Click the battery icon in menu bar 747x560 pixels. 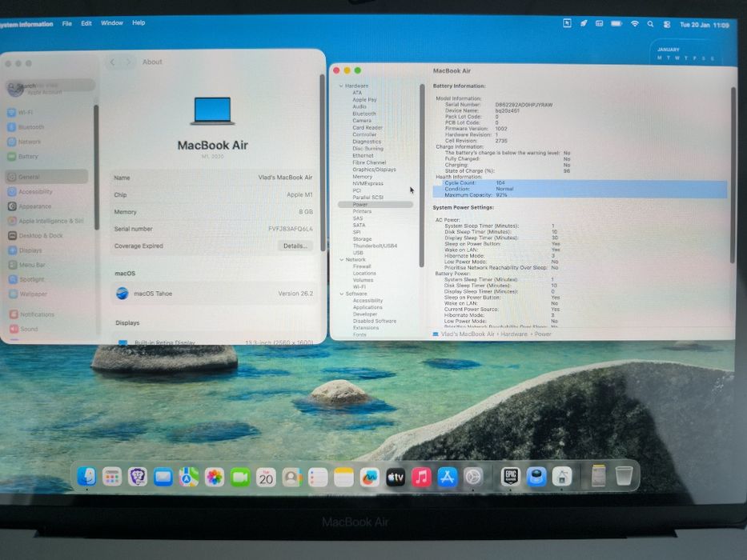point(616,23)
